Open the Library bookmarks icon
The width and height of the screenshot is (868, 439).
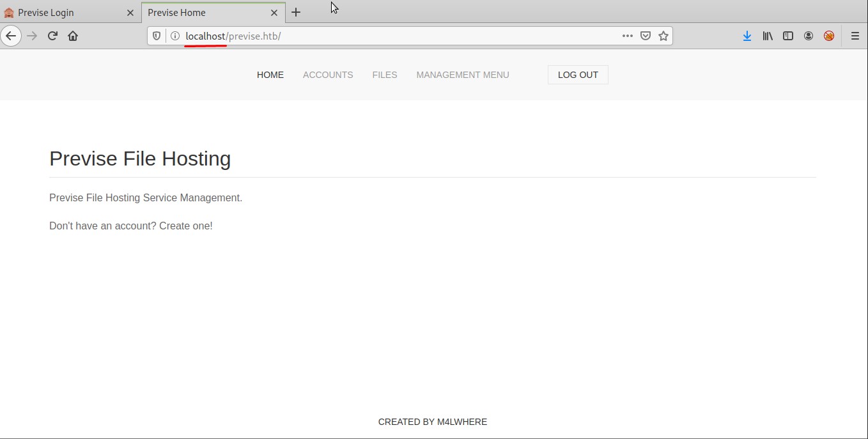(x=768, y=36)
